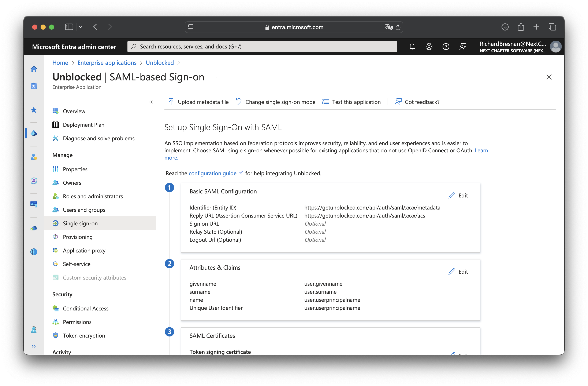This screenshot has width=588, height=386.
Task: Open Safari sidebar dropdown chevron
Action: coord(81,27)
